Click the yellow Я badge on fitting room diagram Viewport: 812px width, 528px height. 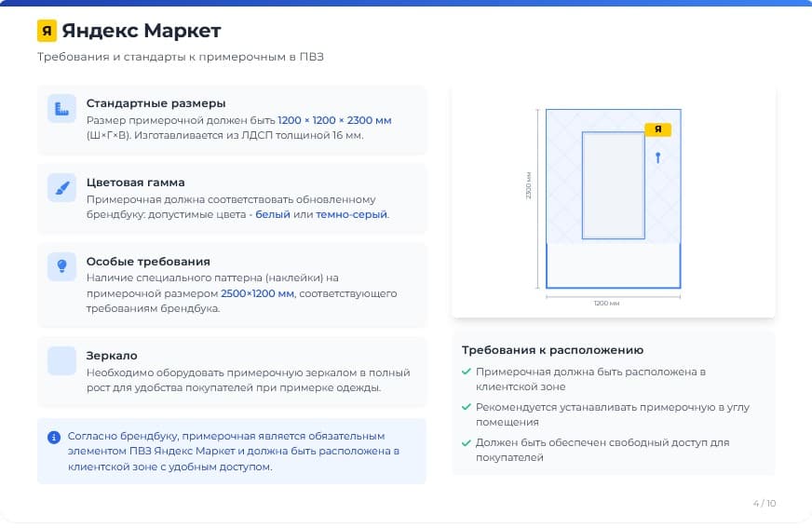(657, 129)
